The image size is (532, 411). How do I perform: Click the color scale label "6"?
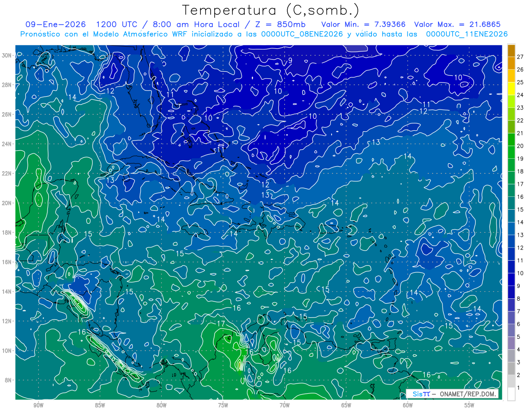point(519,324)
